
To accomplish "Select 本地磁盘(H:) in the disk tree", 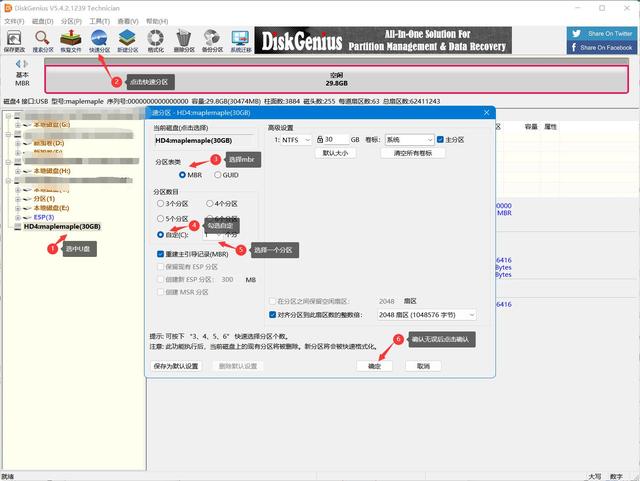I will [x=52, y=171].
